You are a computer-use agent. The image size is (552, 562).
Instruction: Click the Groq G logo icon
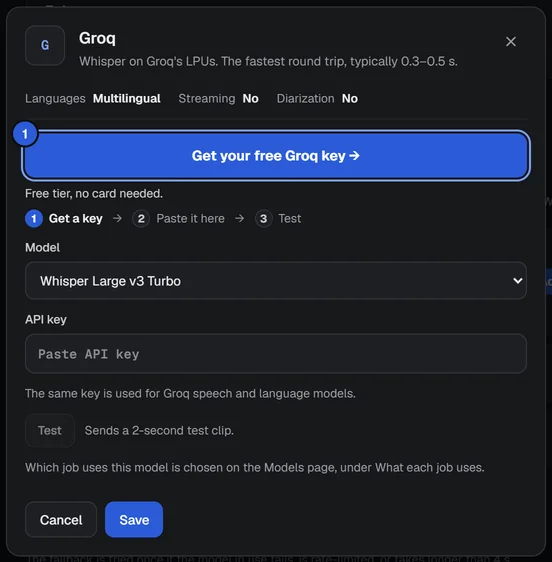click(x=45, y=46)
